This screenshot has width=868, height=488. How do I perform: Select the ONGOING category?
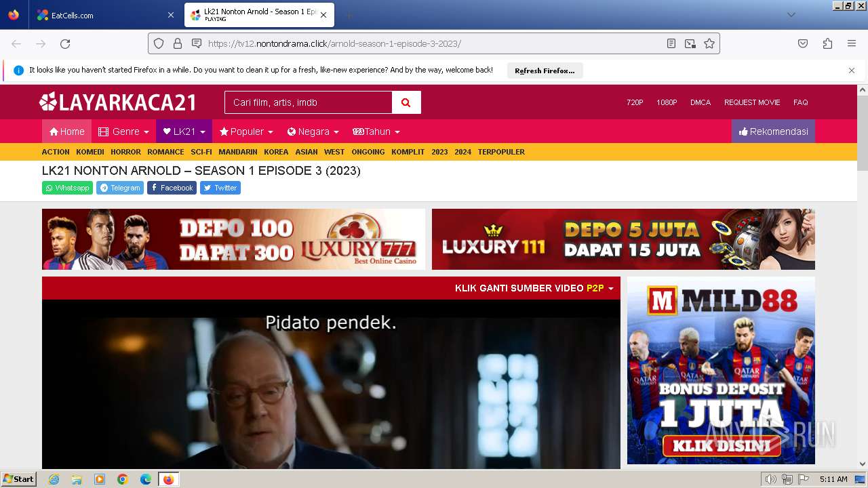tap(368, 152)
